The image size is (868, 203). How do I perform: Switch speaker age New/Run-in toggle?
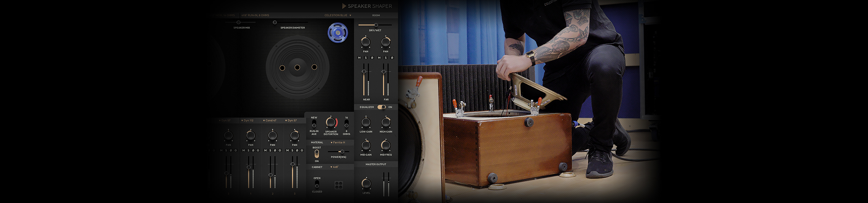[314, 123]
